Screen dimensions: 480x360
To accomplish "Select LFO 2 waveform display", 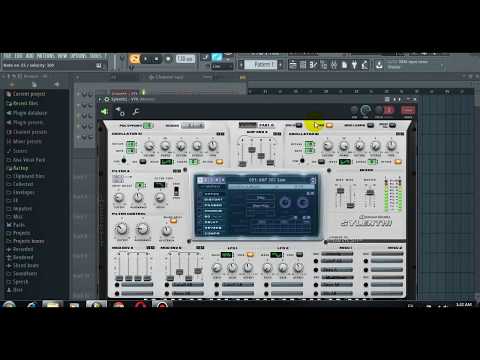I will (x=276, y=255).
